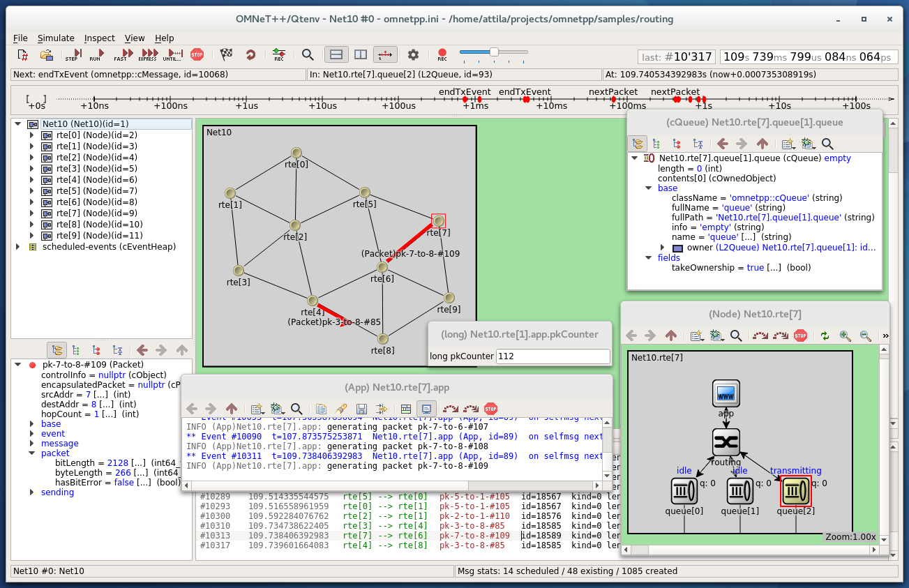Image resolution: width=909 pixels, height=588 pixels.
Task: Toggle side-by-side layout button
Action: (360, 54)
